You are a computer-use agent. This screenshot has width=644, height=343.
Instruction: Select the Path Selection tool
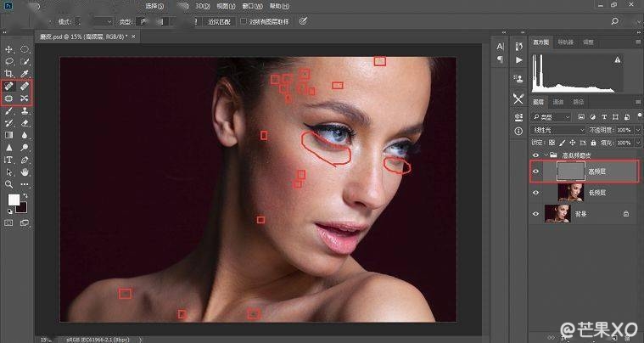[8, 172]
